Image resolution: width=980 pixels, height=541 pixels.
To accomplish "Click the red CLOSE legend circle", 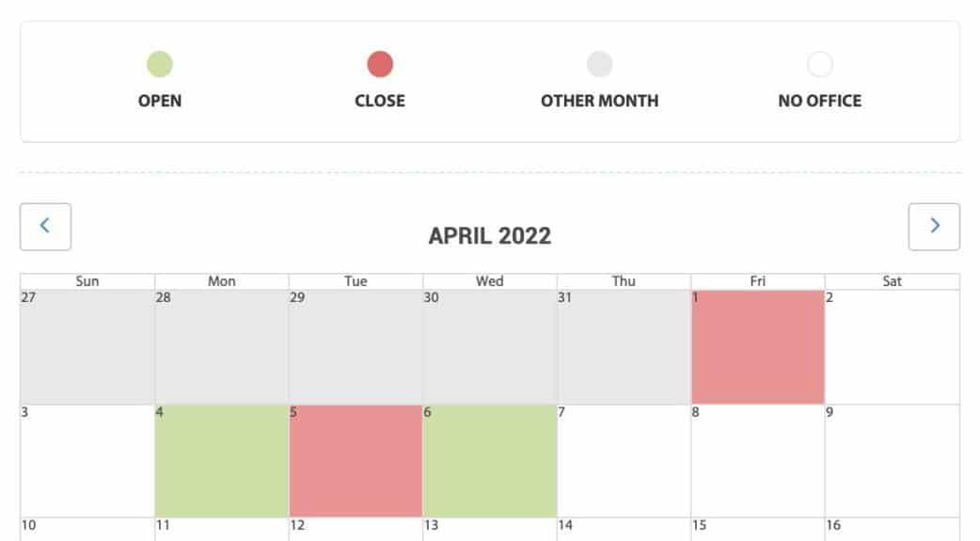I will [x=380, y=65].
